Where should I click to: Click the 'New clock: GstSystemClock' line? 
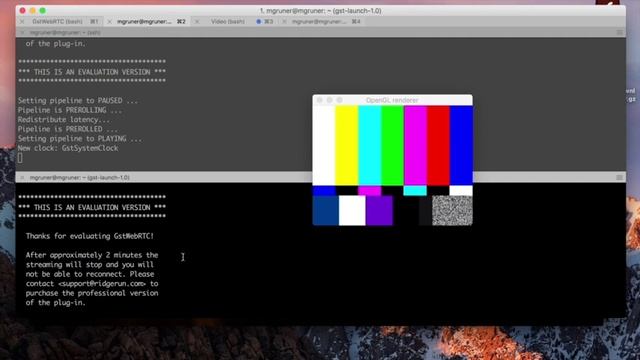pyautogui.click(x=68, y=148)
